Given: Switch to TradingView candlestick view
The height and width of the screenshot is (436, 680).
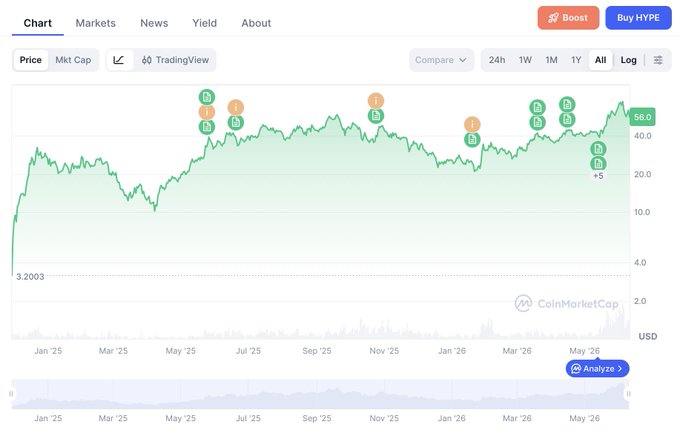Looking at the screenshot, I should (176, 60).
